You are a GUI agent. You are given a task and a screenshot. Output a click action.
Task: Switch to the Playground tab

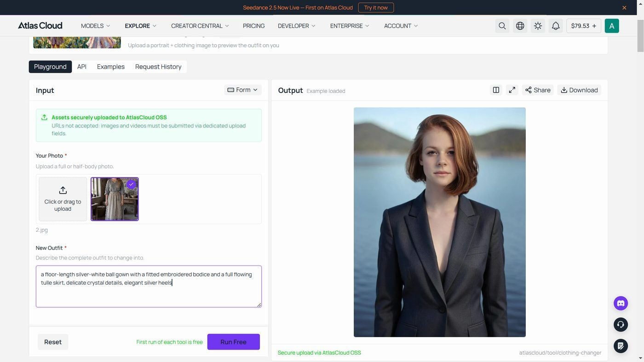click(x=50, y=67)
